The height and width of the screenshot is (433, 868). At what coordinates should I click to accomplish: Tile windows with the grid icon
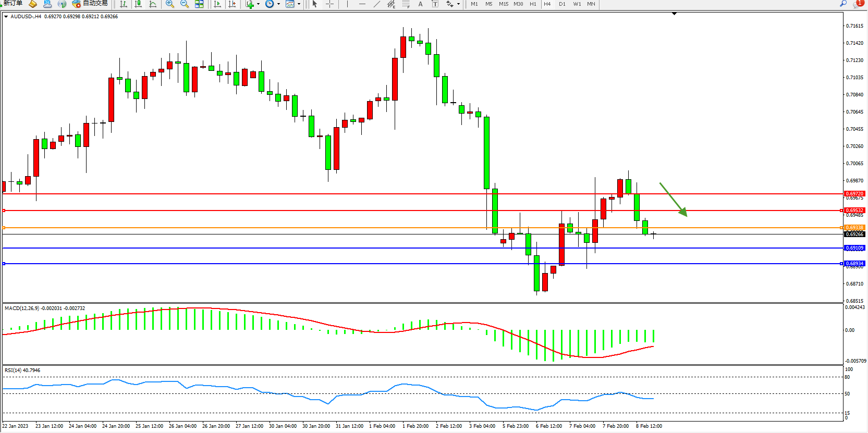coord(199,4)
